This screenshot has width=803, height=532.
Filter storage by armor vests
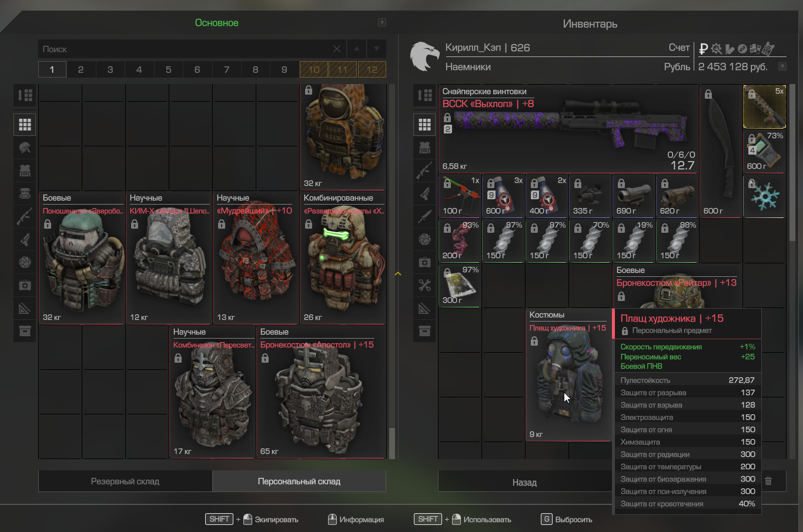coord(25,170)
